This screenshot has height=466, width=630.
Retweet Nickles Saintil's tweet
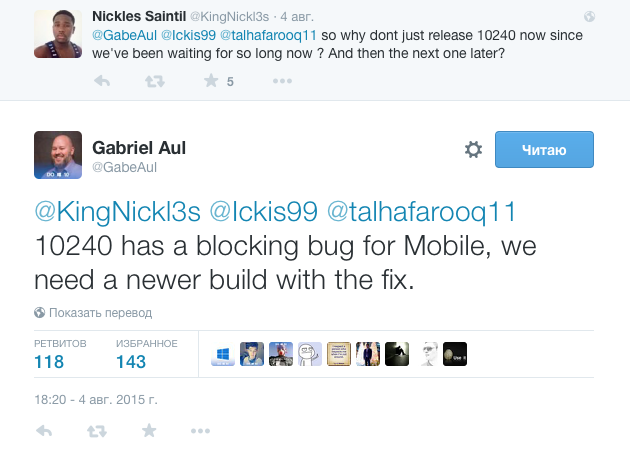click(x=154, y=81)
